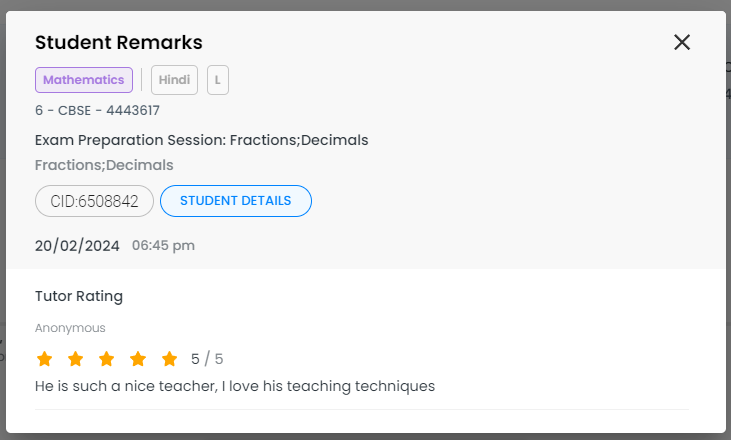Screen dimensions: 731x440
Task: Click the third rating star
Action: (x=107, y=359)
